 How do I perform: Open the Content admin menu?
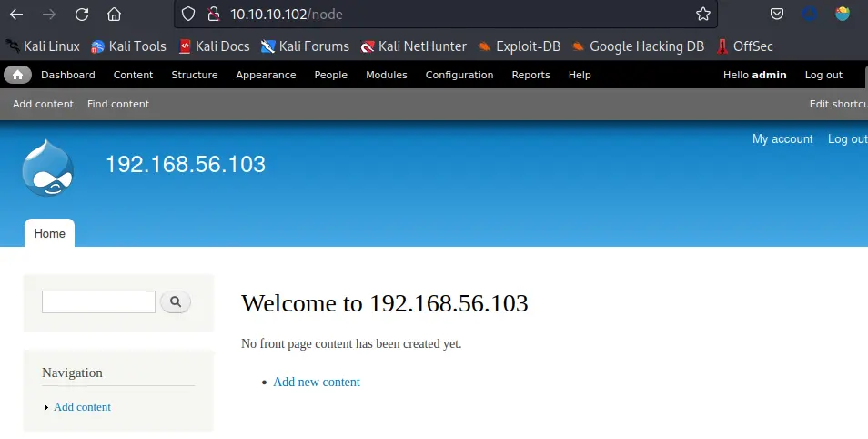point(133,75)
